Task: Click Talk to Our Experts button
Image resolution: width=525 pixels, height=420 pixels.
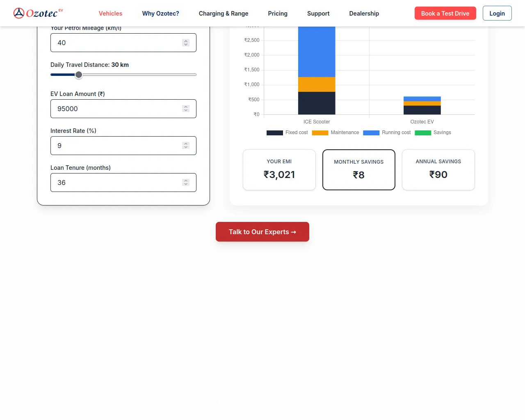Action: (x=262, y=232)
